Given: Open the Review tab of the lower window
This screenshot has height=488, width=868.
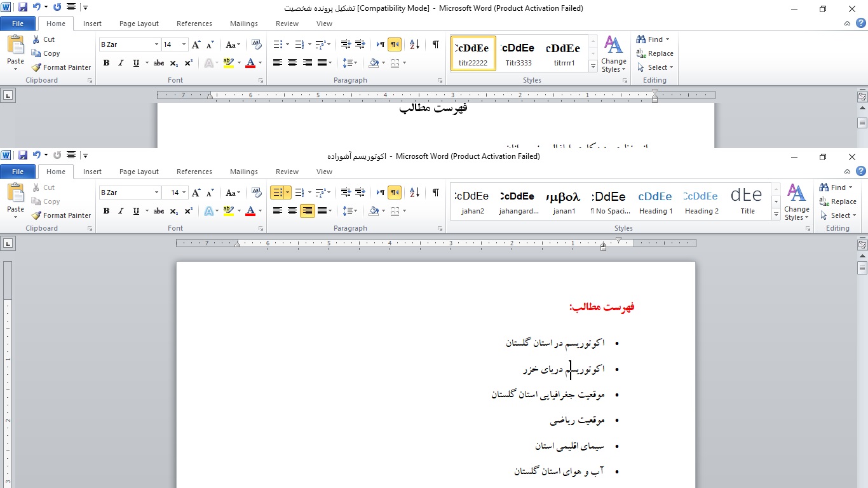Looking at the screenshot, I should [x=287, y=172].
